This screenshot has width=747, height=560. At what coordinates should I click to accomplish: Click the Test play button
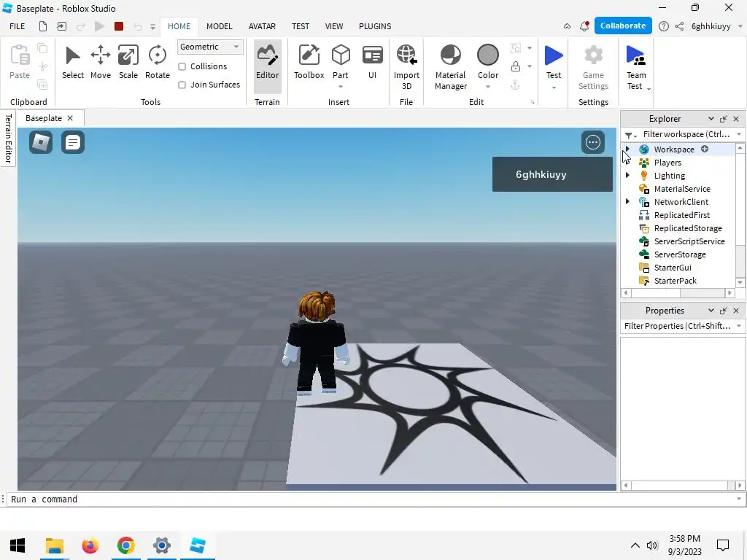(x=554, y=61)
